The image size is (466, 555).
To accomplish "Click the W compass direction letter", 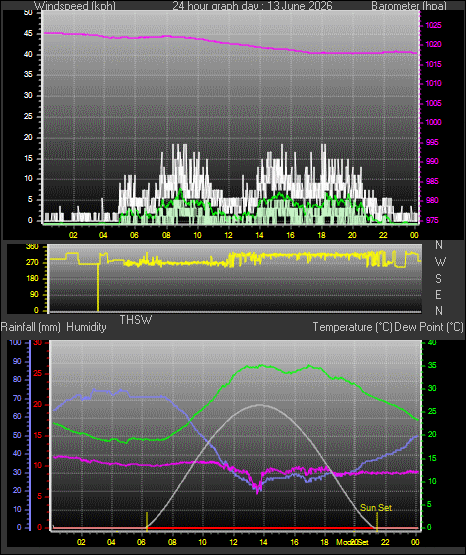I will pyautogui.click(x=440, y=262).
